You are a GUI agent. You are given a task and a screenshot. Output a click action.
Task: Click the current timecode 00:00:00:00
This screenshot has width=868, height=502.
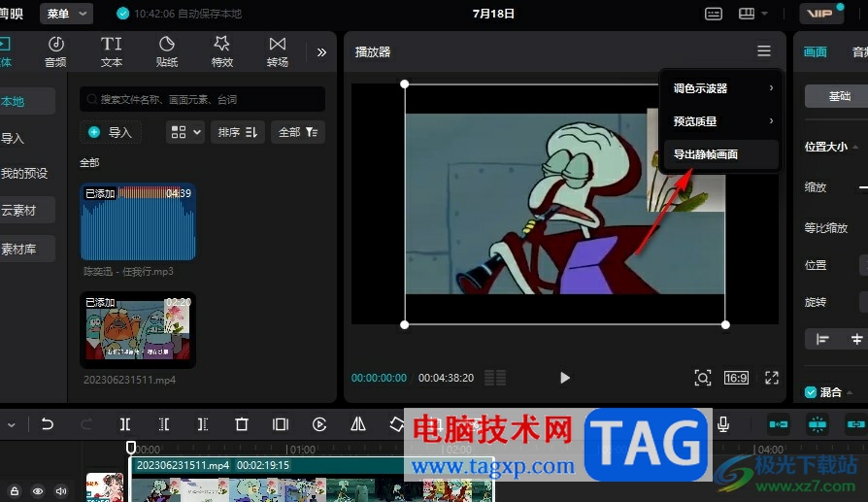point(379,378)
